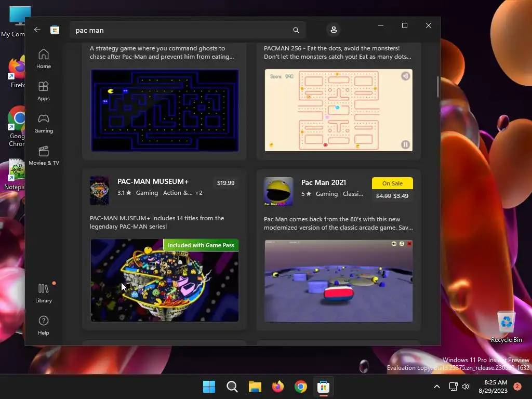This screenshot has width=532, height=399.
Task: Click the On Sale badge for Pac Man 2021
Action: click(392, 183)
